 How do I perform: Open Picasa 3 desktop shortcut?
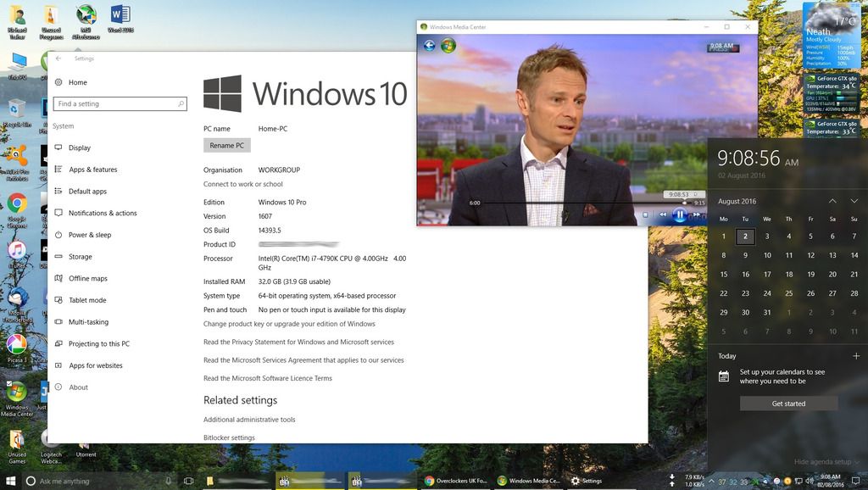pos(17,348)
